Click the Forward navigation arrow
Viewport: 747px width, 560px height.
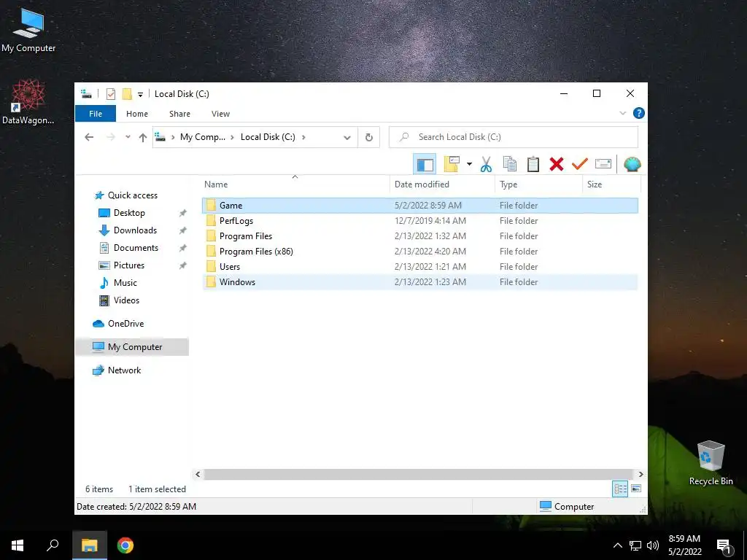point(111,137)
